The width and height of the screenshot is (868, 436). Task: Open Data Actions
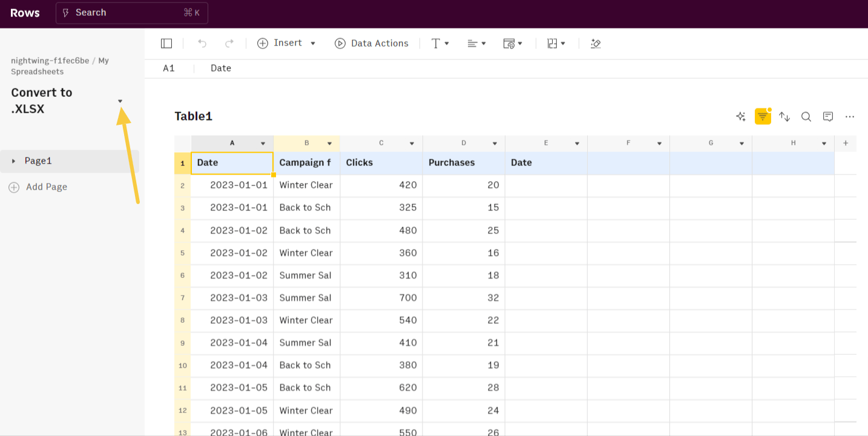coord(372,44)
